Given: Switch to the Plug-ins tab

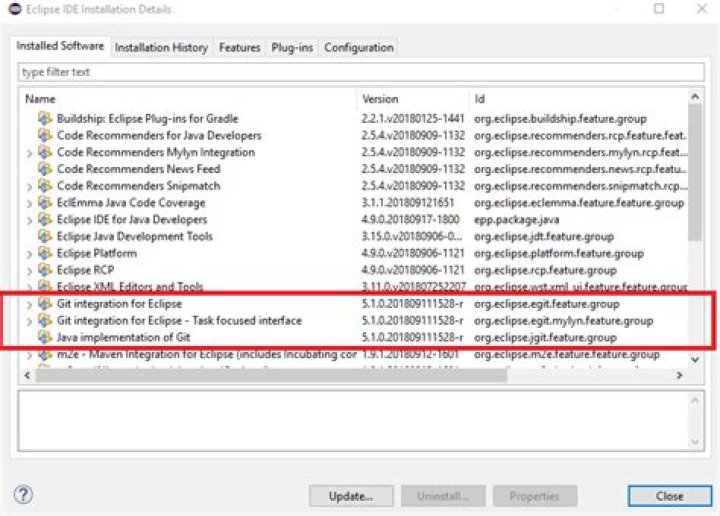Looking at the screenshot, I should [292, 48].
